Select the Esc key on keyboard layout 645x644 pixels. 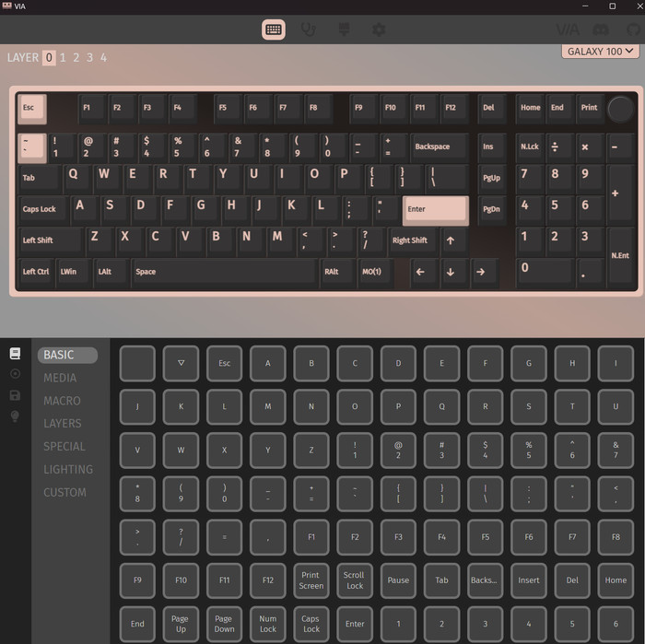click(x=32, y=109)
